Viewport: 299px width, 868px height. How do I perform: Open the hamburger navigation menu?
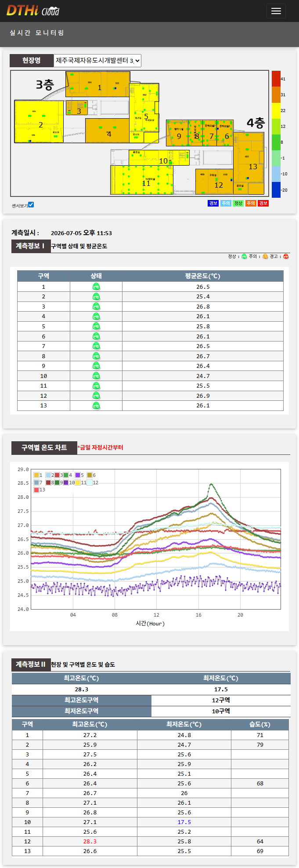pos(276,11)
